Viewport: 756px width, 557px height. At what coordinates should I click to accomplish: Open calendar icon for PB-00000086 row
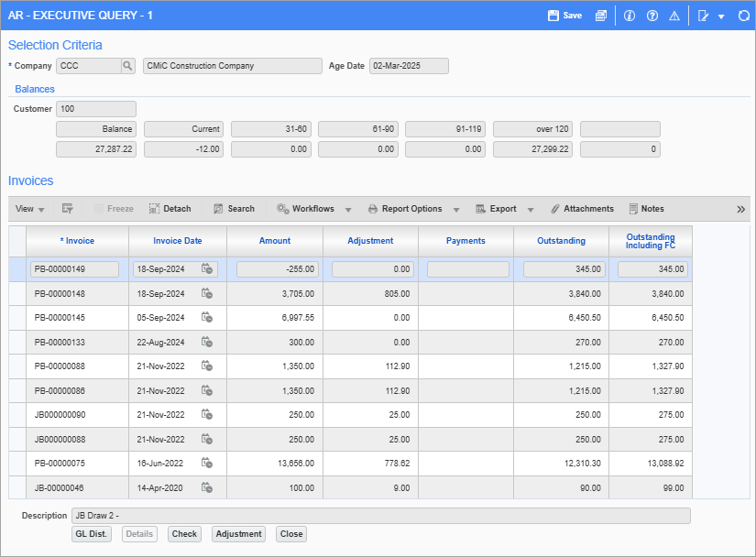[x=207, y=390]
